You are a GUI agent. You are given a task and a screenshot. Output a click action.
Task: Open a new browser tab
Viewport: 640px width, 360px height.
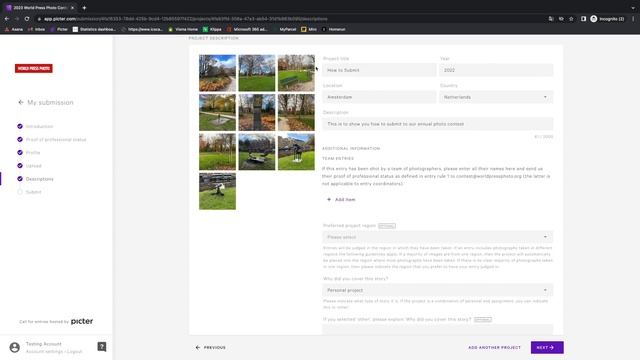tap(84, 8)
